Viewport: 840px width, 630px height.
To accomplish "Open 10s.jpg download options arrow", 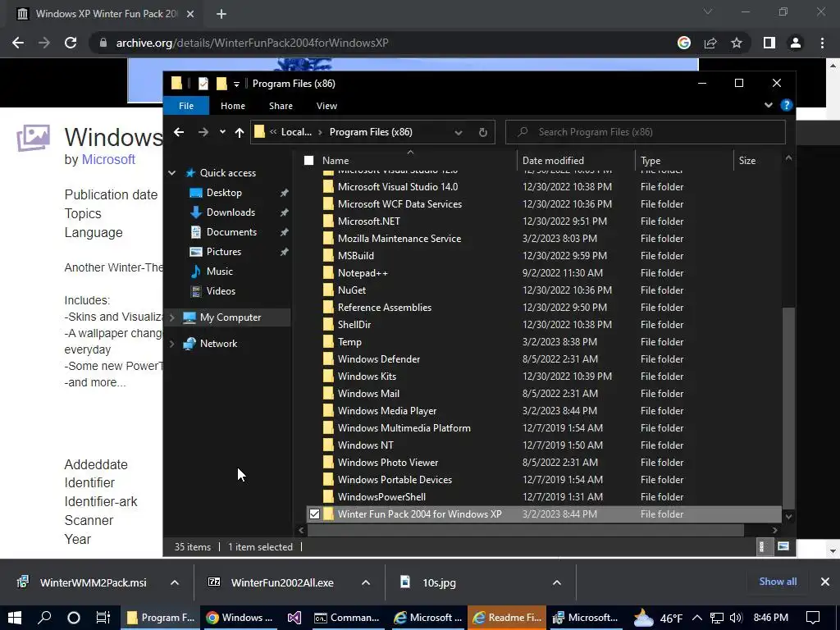I will point(557,583).
